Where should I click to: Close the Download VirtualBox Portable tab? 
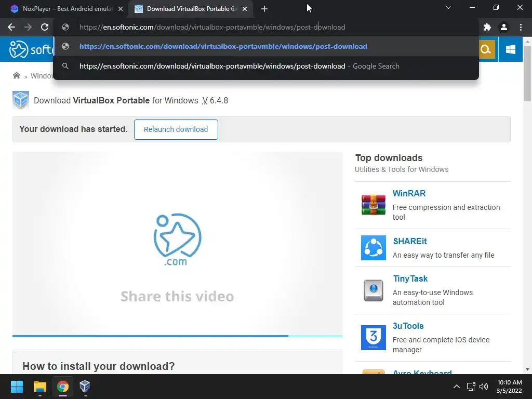click(245, 9)
